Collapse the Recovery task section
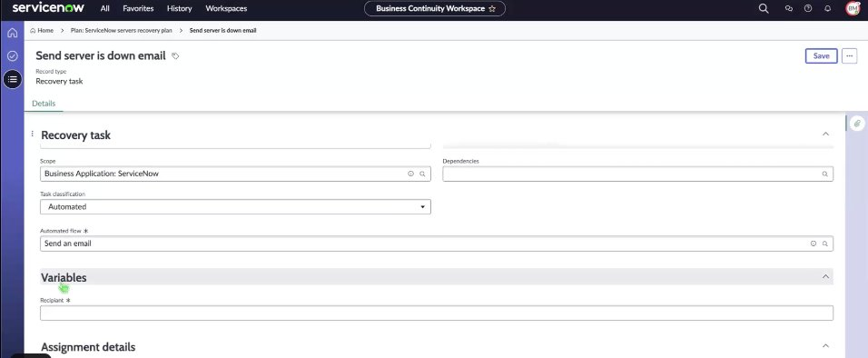The width and height of the screenshot is (868, 358). click(825, 134)
